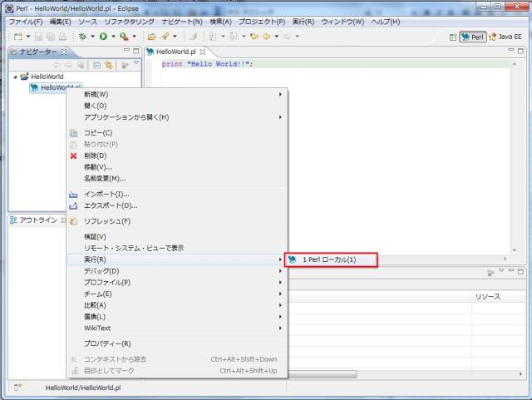Open the Open Perspective icon beside Perl
Viewport: 532px width, 400px height.
(453, 37)
